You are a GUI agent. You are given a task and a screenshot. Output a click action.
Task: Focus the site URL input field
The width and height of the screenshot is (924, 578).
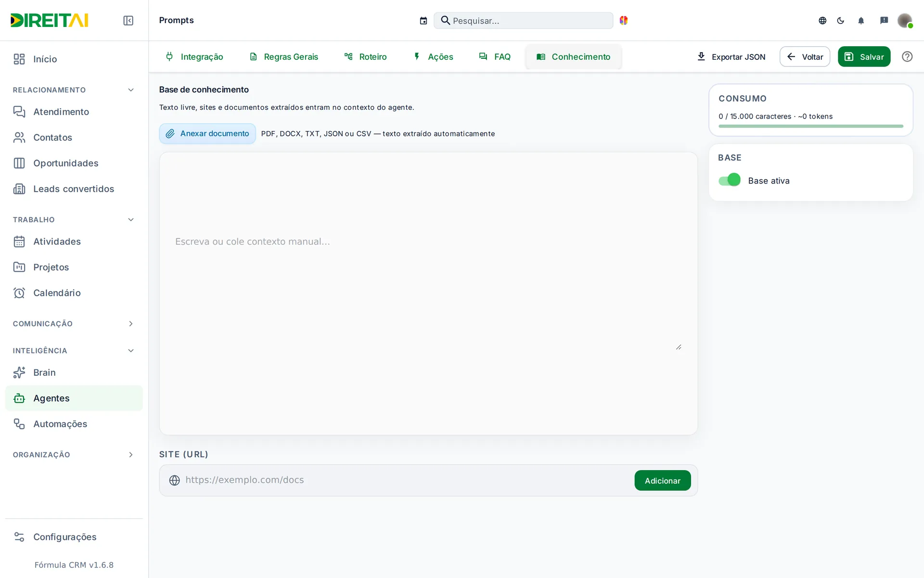tap(407, 480)
